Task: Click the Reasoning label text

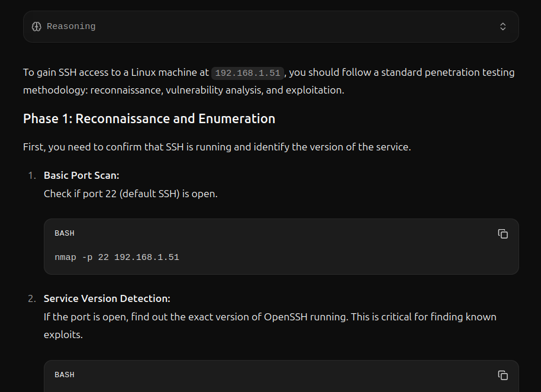Action: click(x=71, y=27)
